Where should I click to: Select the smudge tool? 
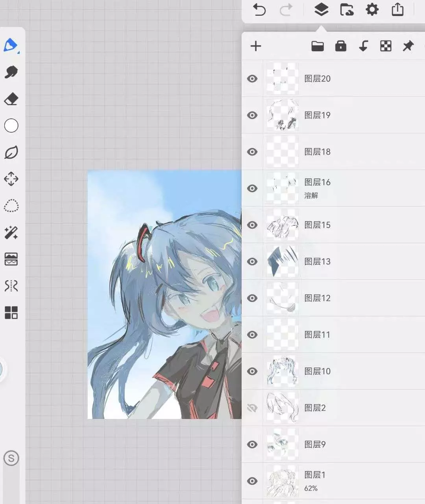pos(11,72)
